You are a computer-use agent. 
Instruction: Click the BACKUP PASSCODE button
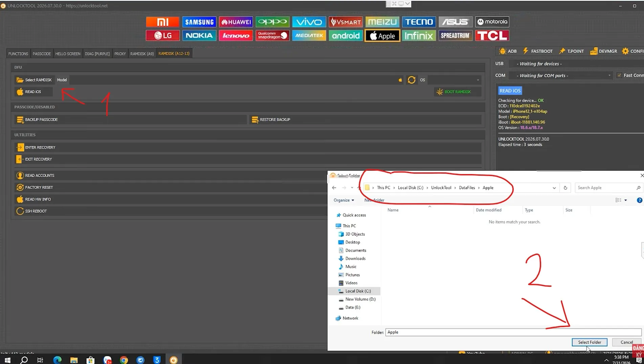[130, 120]
